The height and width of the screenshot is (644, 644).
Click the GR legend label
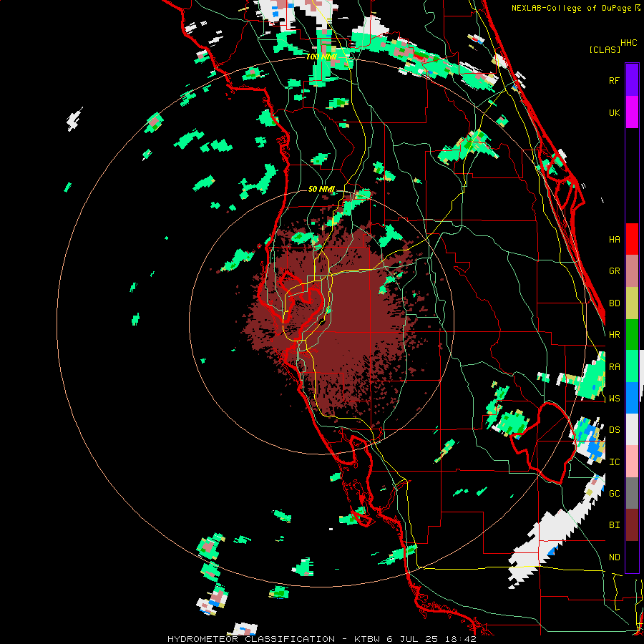614,271
